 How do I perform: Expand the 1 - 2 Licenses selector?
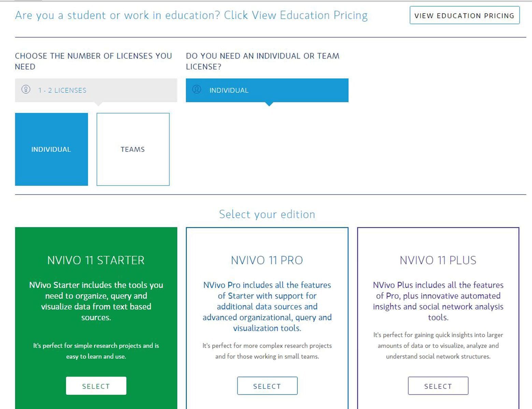[96, 90]
